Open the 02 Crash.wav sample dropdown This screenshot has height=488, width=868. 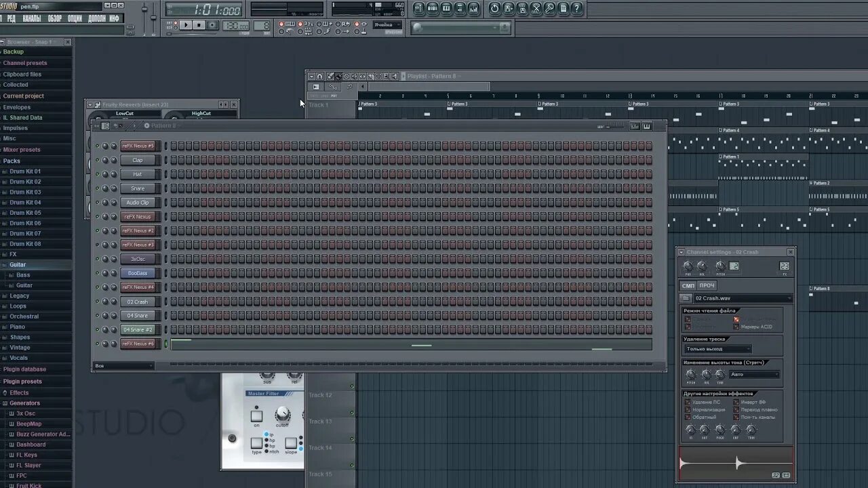[743, 298]
